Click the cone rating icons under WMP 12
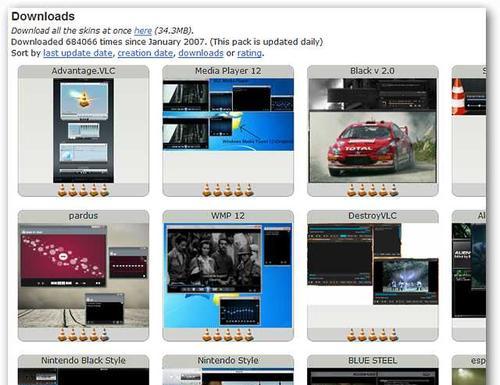 click(x=228, y=335)
